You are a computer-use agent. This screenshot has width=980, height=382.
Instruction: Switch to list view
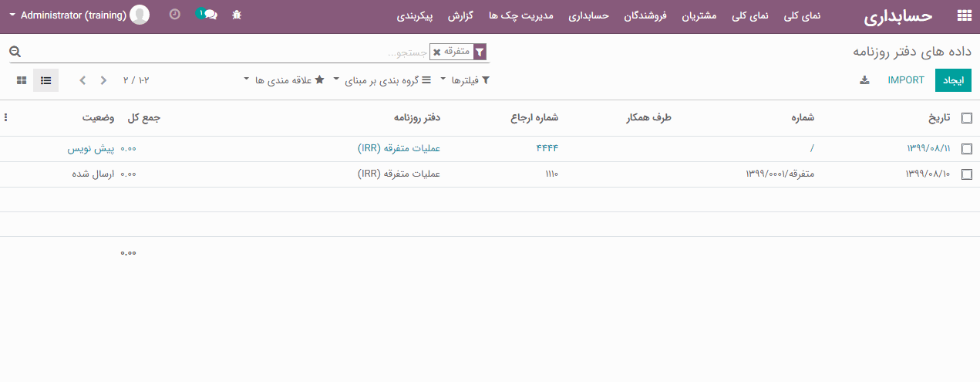point(45,80)
